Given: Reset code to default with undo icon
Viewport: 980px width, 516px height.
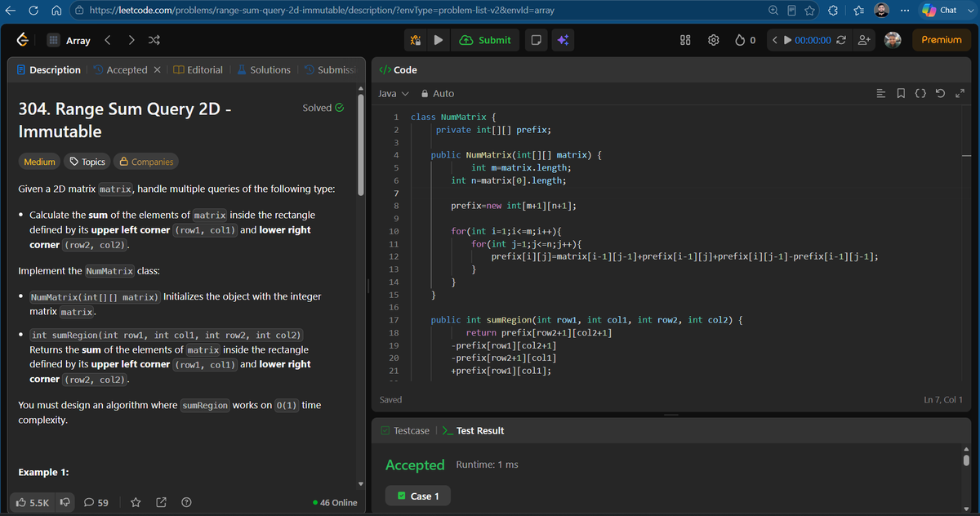Looking at the screenshot, I should (940, 93).
